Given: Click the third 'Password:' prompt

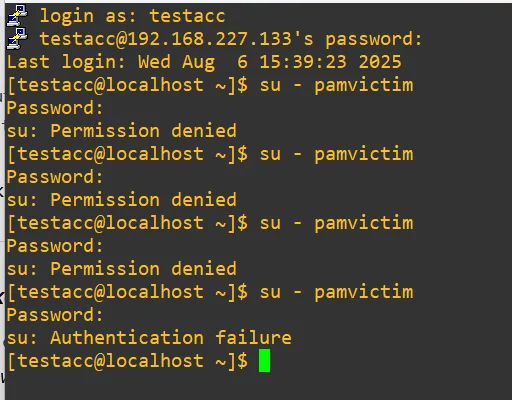Looking at the screenshot, I should tap(55, 246).
